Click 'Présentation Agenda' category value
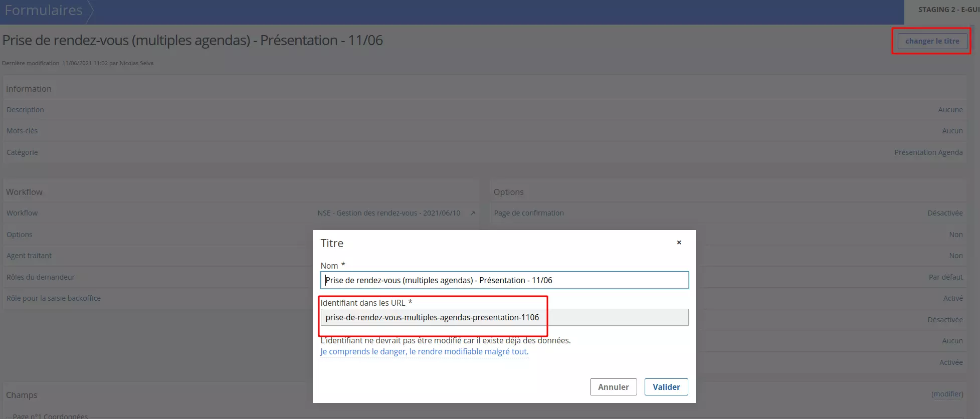Screen dimensions: 980x419 click(x=928, y=152)
